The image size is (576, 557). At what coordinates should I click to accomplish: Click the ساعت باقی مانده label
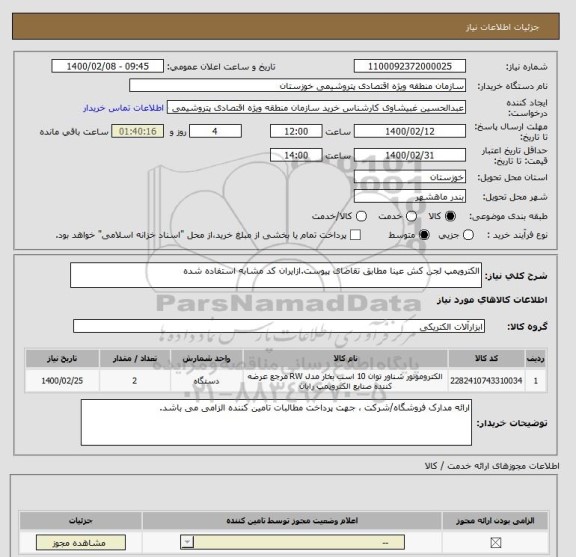(x=74, y=132)
